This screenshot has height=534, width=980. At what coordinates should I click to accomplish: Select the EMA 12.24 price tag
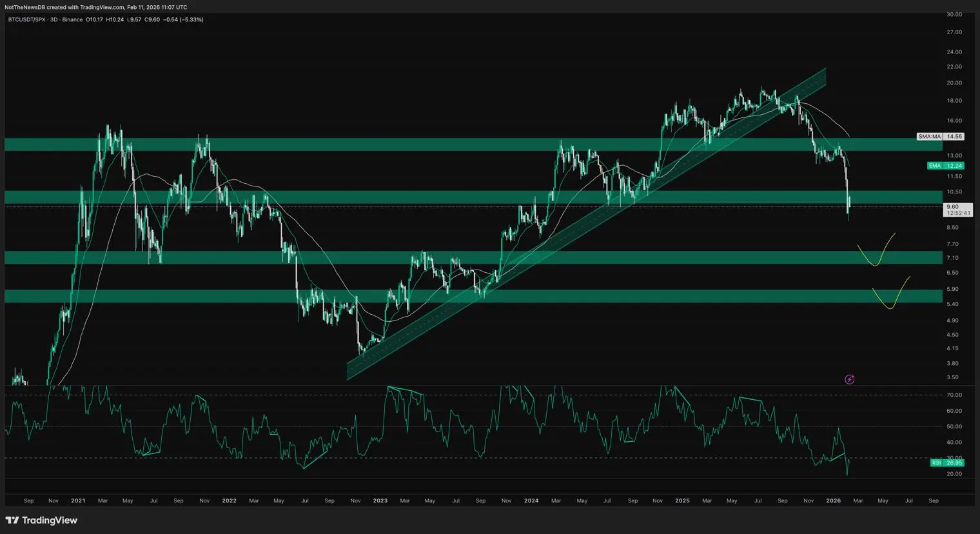click(x=946, y=166)
